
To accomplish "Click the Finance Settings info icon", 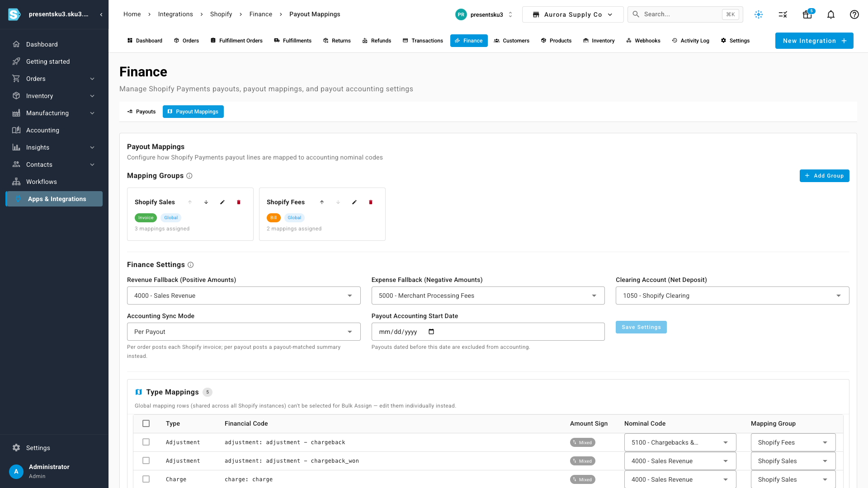I will click(191, 265).
